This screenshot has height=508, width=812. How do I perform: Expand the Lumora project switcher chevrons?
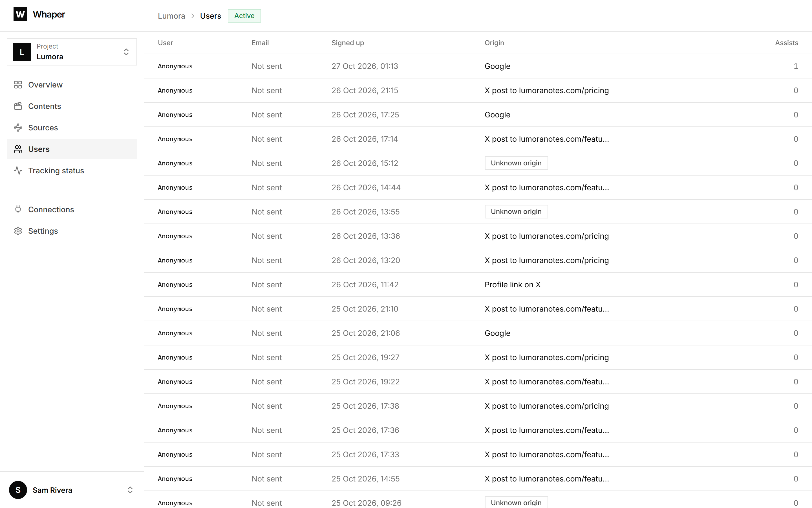(126, 52)
